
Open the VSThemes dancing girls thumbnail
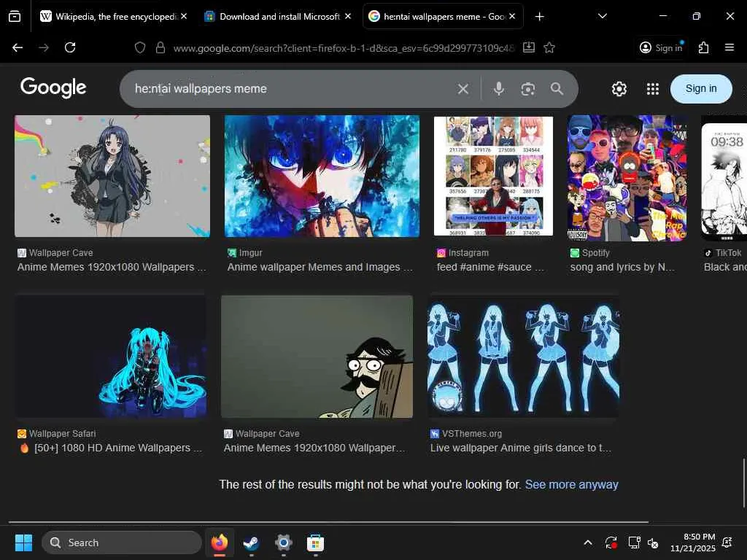pos(524,357)
